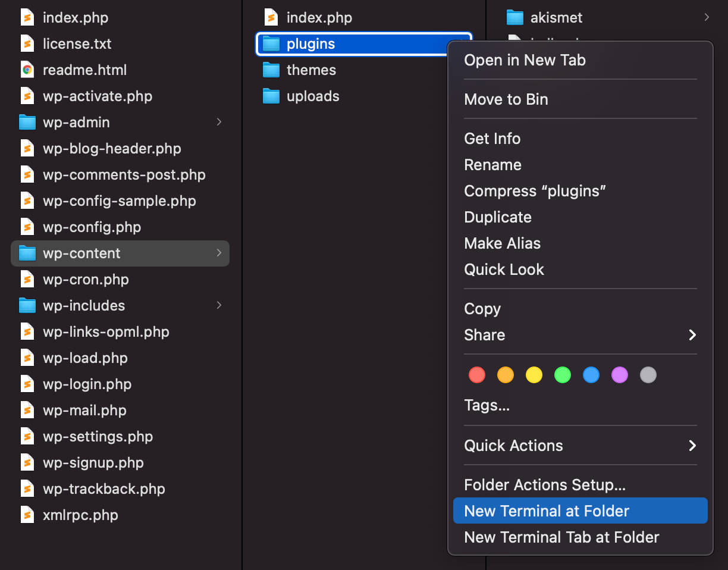Select Folder Actions Setup...
The width and height of the screenshot is (728, 570).
coord(544,484)
